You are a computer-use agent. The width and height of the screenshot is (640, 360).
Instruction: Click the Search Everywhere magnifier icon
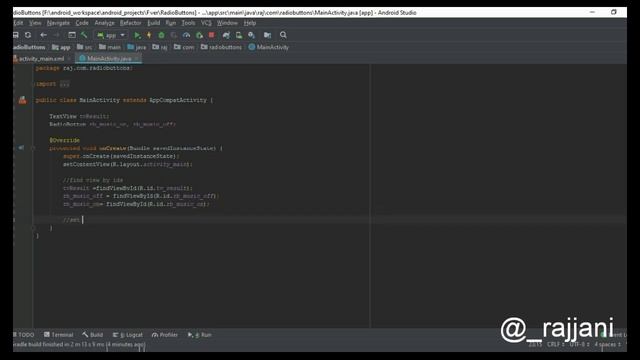click(x=283, y=35)
